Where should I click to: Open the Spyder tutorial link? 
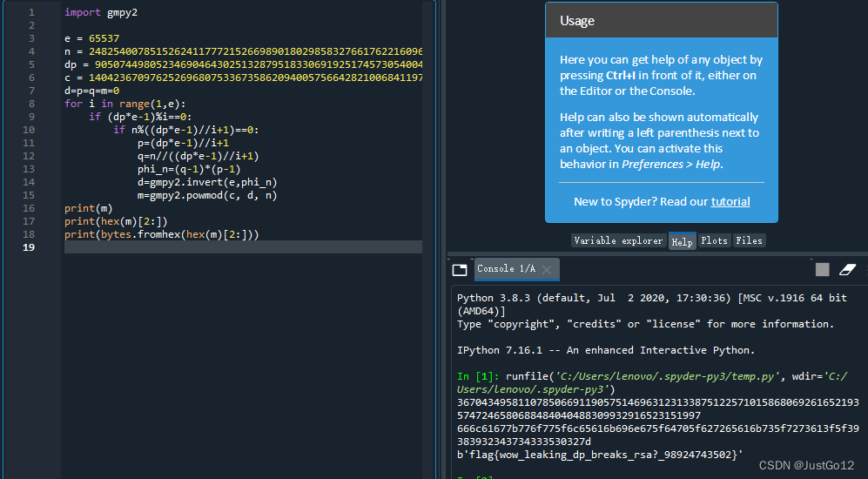pyautogui.click(x=730, y=201)
